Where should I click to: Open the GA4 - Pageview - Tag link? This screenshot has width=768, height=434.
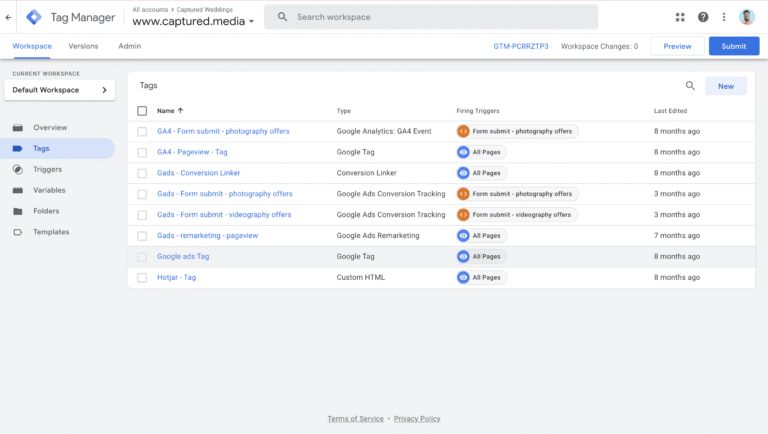point(192,152)
